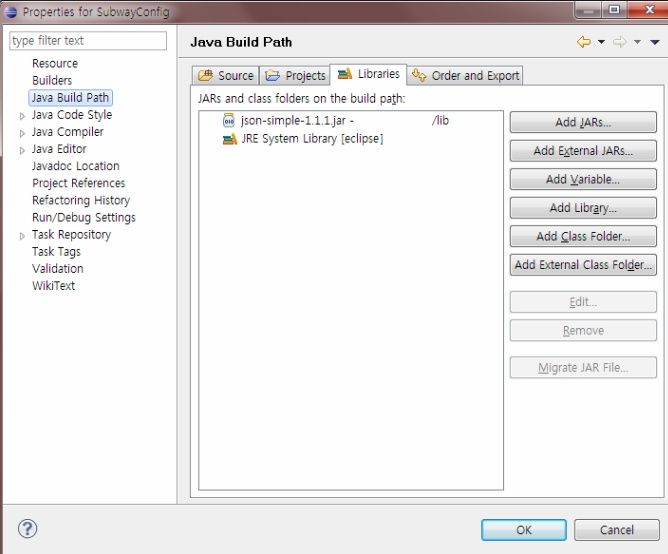Screen dimensions: 668x554
Task: Select Builders in the settings tree
Action: [x=52, y=81]
